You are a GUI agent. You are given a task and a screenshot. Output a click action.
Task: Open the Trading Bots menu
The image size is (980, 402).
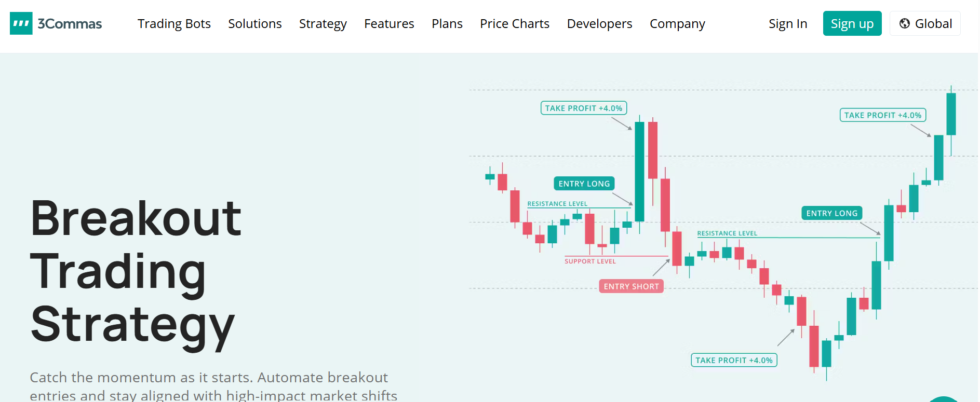click(x=174, y=24)
